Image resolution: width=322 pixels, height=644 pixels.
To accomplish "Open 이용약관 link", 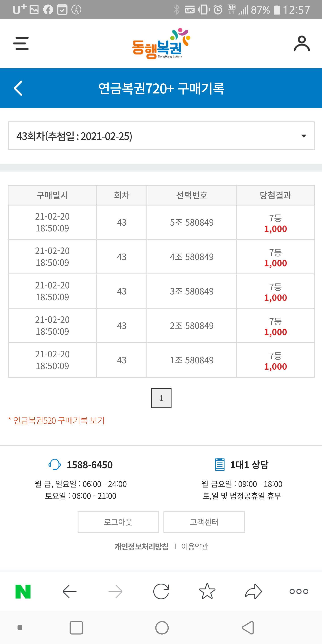I will (x=195, y=547).
